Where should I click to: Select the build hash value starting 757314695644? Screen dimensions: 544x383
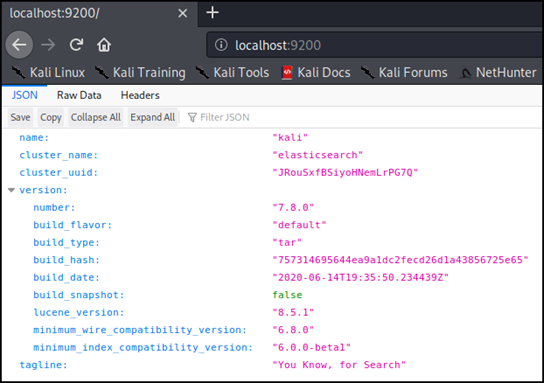coord(400,260)
